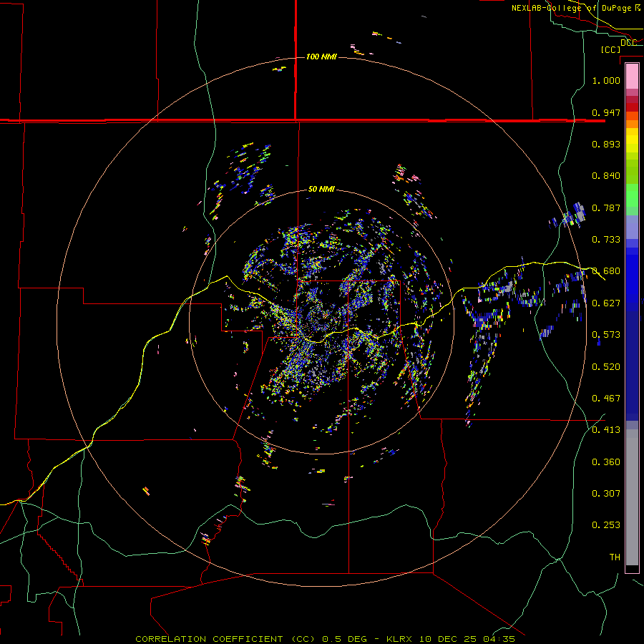Click the 0.5 DEG elevation text

pos(345,639)
